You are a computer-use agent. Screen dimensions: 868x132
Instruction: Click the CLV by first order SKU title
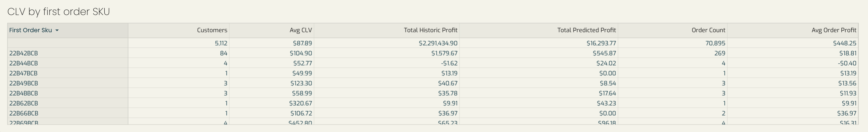(x=59, y=12)
